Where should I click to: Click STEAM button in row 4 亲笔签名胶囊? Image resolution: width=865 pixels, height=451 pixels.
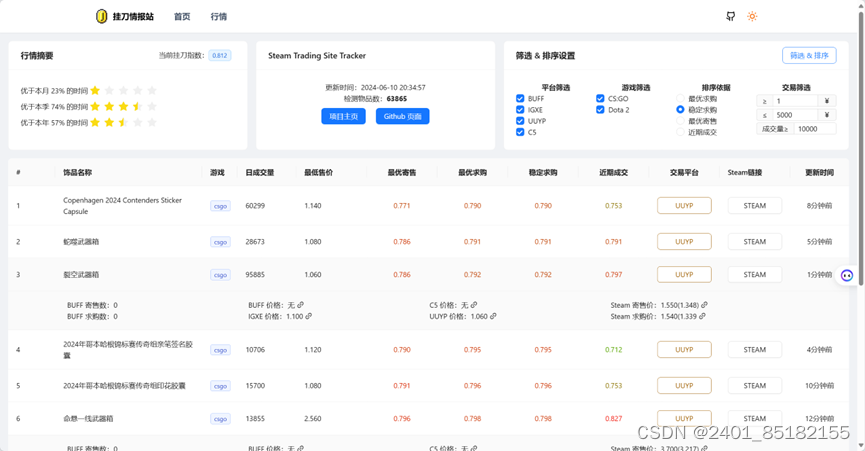click(755, 350)
